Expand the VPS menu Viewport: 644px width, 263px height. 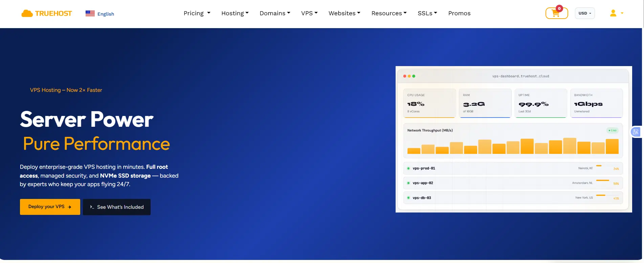pyautogui.click(x=309, y=13)
